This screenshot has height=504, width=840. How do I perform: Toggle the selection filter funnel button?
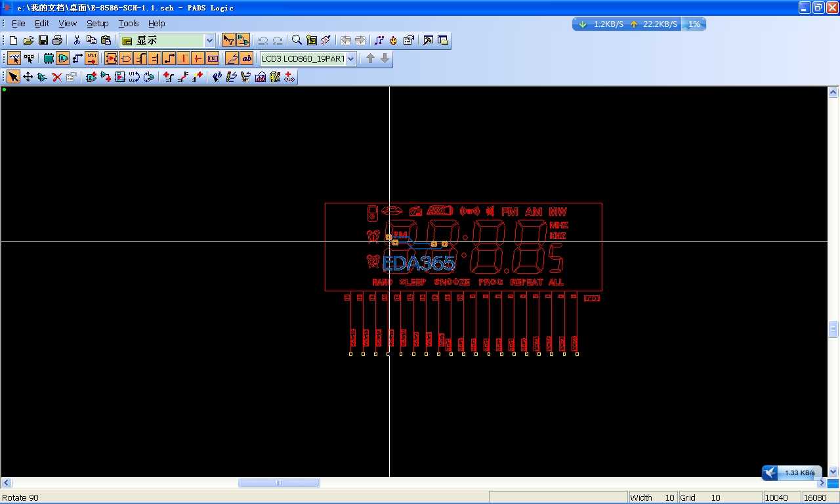coord(228,40)
